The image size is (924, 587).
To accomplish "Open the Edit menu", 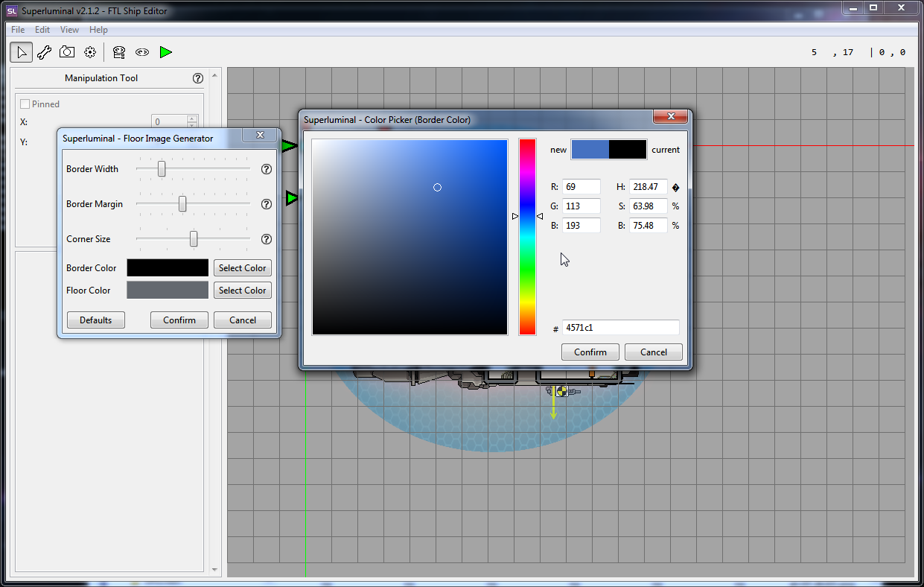I will (42, 30).
